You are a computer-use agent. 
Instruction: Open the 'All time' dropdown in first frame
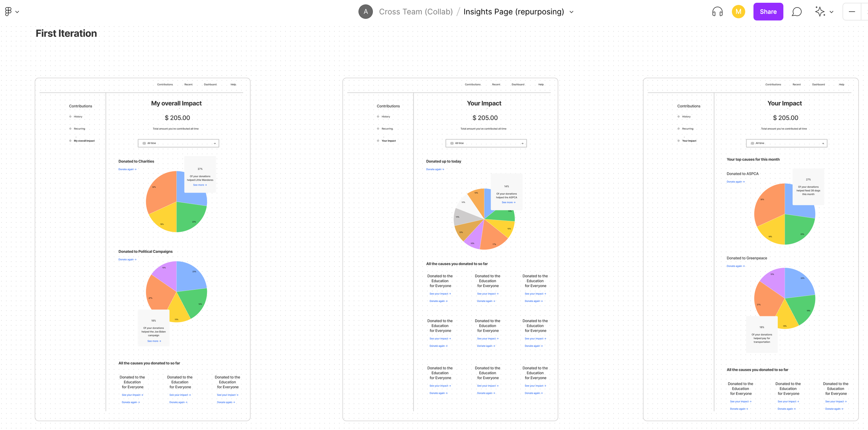pyautogui.click(x=178, y=143)
